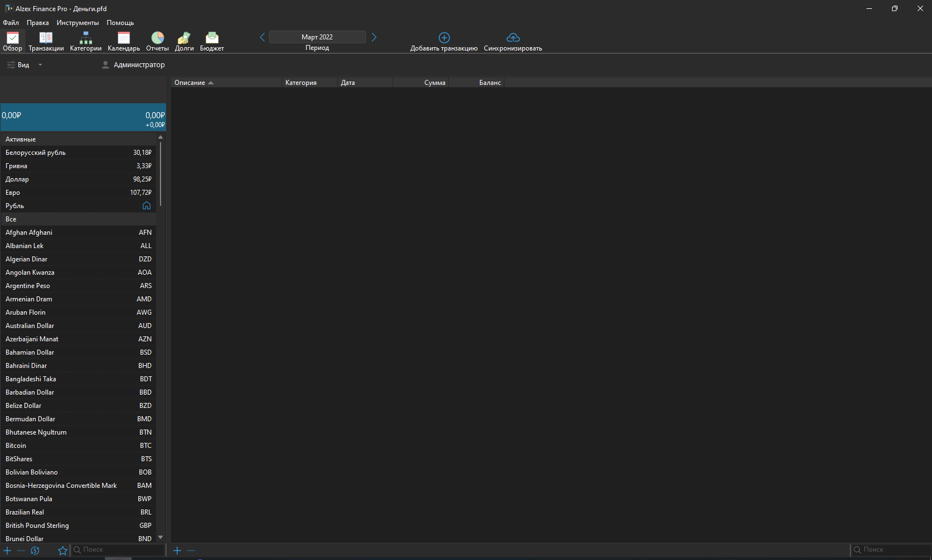Go to the next period
Viewport: 932px width, 560px height.
[x=374, y=37]
